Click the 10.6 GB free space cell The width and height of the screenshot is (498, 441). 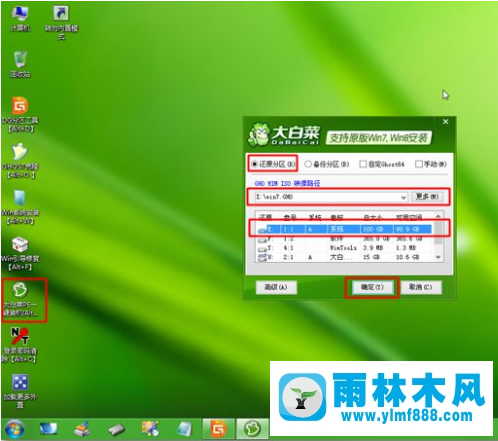407,257
